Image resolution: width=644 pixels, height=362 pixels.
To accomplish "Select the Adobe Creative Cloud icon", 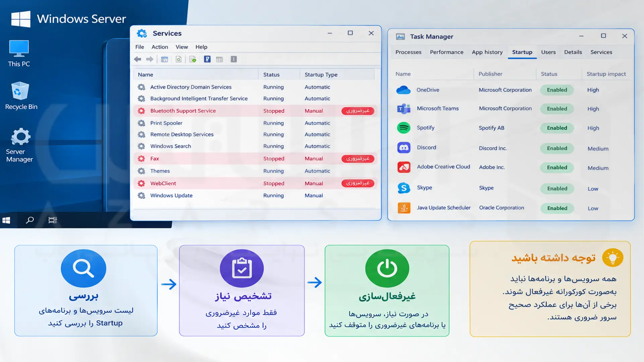I will [x=404, y=167].
